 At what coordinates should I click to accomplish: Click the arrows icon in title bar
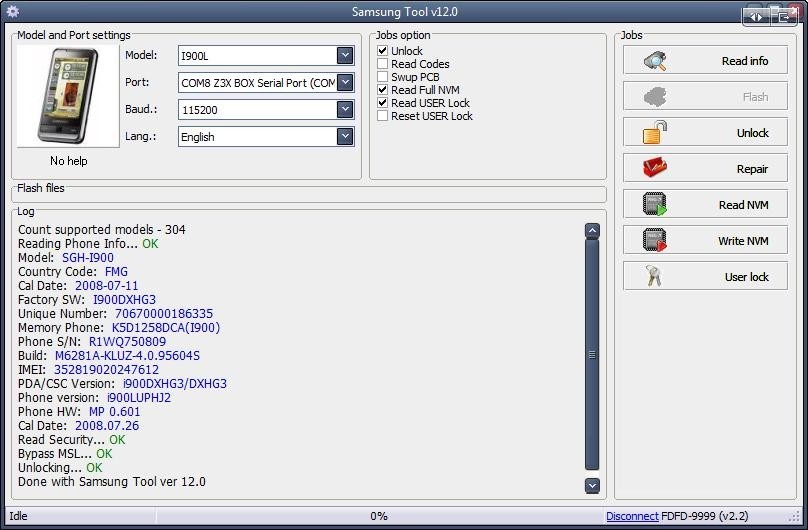756,17
